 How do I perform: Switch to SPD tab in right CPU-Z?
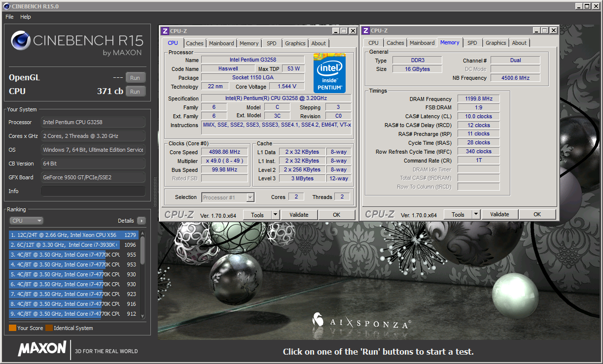click(472, 43)
